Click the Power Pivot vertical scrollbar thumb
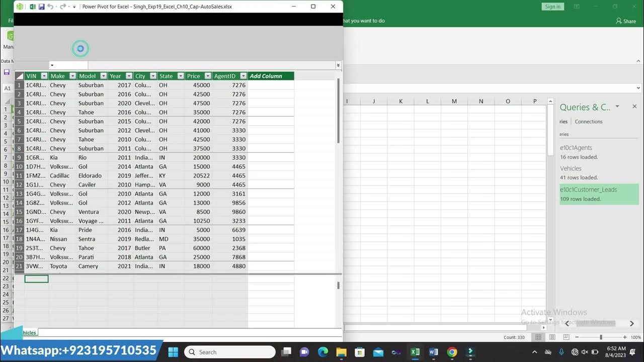This screenshot has width=644, height=362. click(x=339, y=111)
